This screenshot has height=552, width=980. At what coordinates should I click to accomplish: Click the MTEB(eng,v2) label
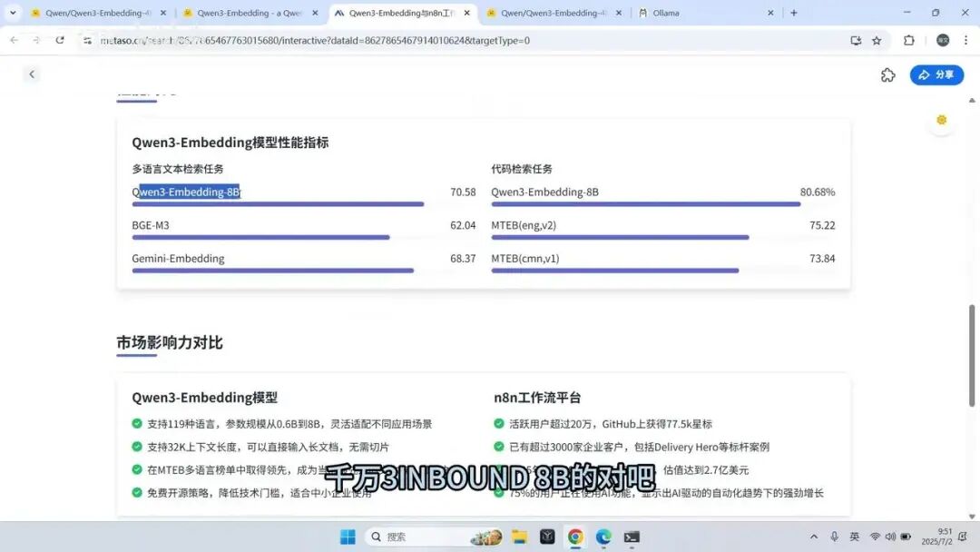tap(524, 225)
